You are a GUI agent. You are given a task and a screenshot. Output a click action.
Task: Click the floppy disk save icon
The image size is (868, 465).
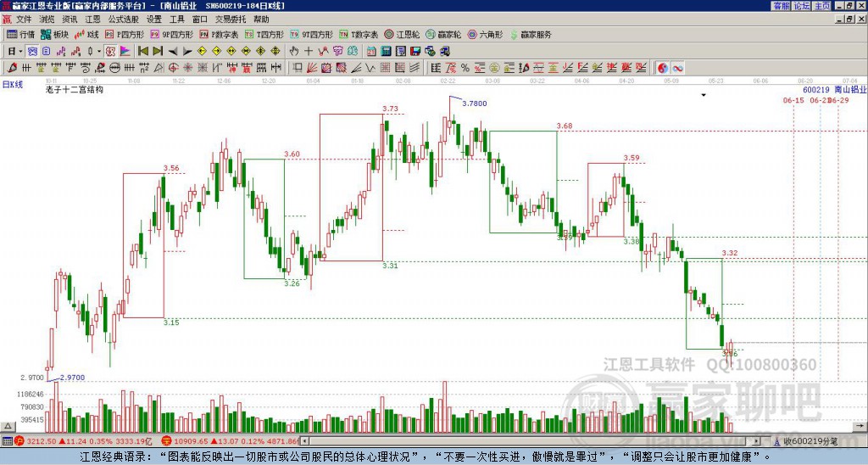[x=415, y=52]
